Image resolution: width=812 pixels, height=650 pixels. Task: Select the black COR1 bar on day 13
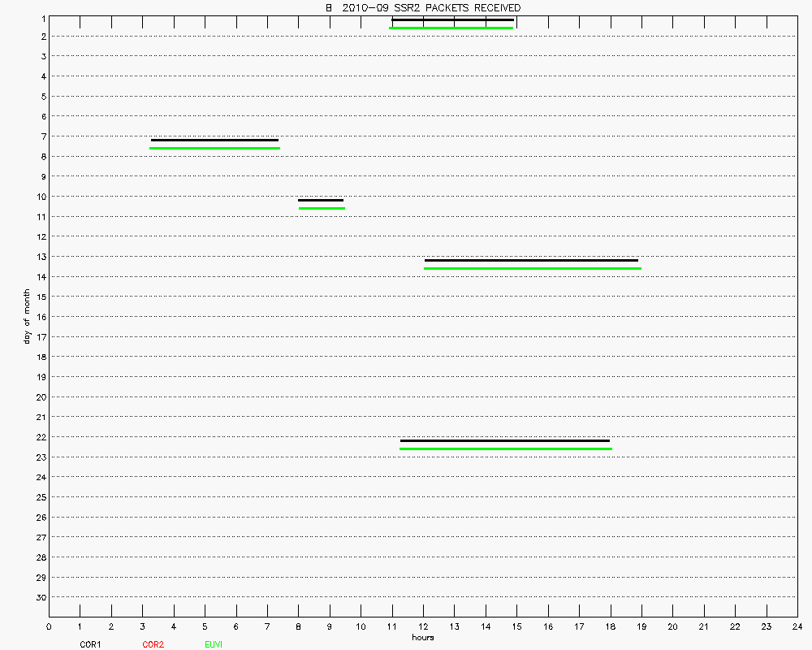531,260
